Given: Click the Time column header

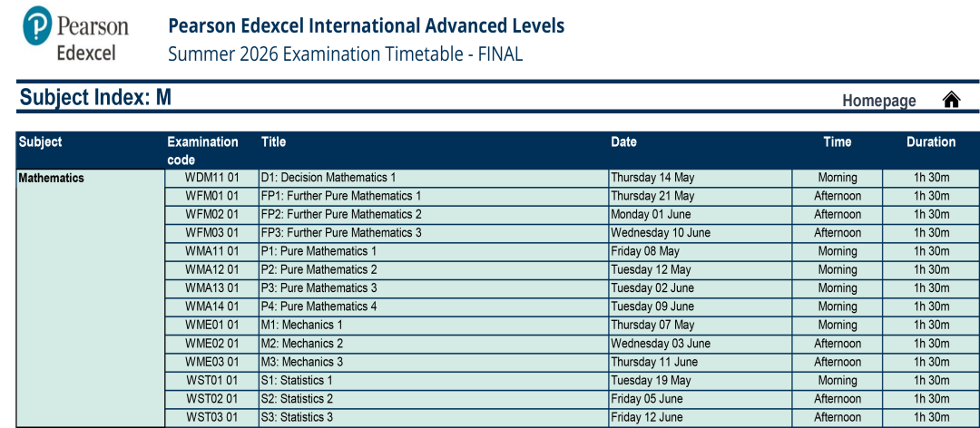Looking at the screenshot, I should pyautogui.click(x=837, y=142).
